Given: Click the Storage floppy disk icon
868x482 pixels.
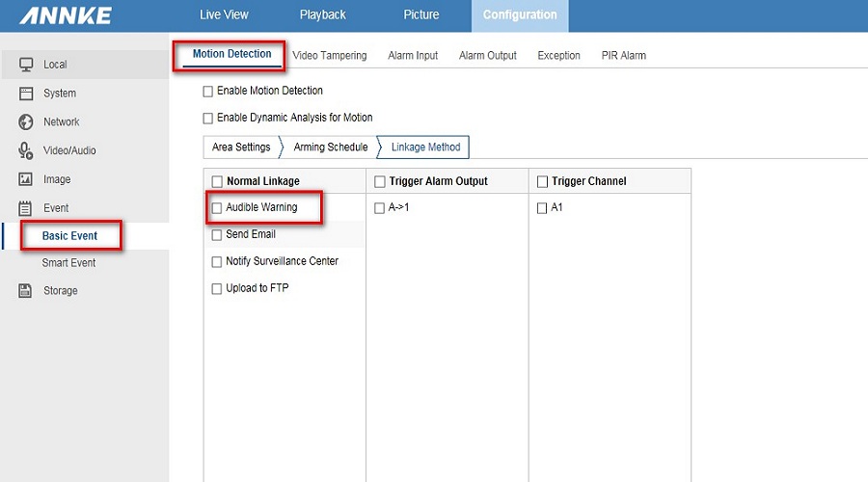Looking at the screenshot, I should coord(25,290).
